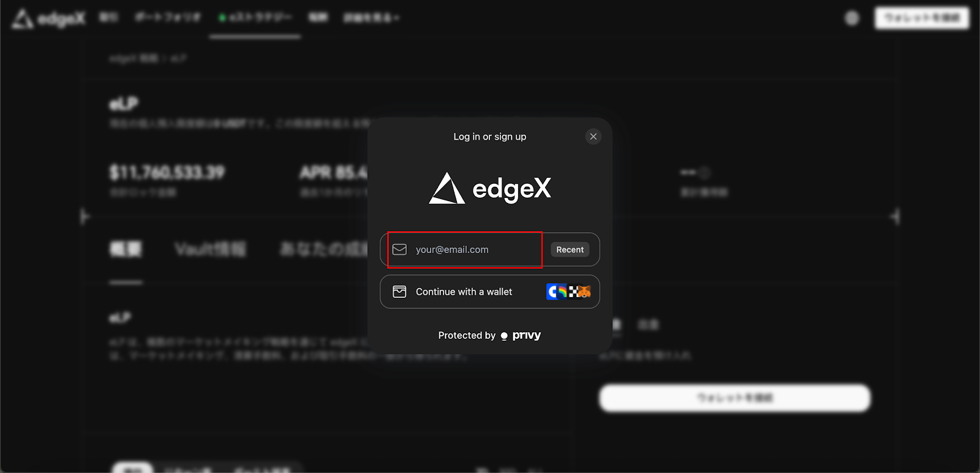Open the eストラテジー nav item with green dot
Image resolution: width=980 pixels, height=473 pixels.
click(x=255, y=18)
